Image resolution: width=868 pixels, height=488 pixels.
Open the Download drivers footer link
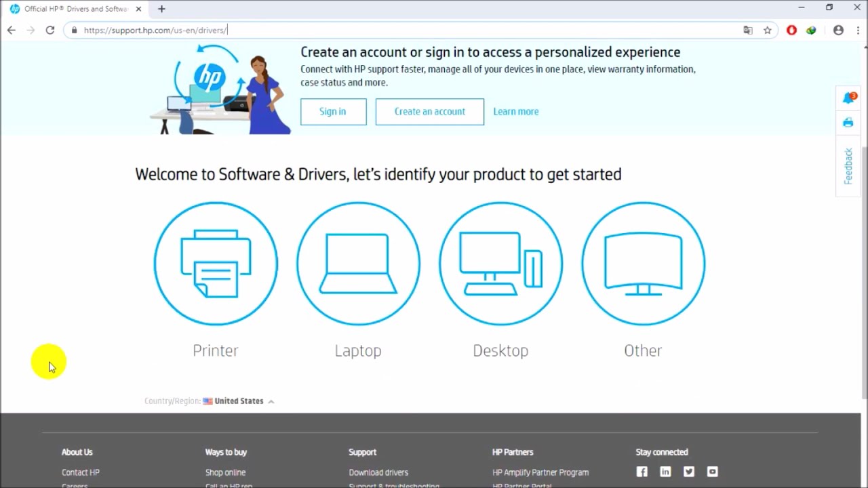(378, 472)
